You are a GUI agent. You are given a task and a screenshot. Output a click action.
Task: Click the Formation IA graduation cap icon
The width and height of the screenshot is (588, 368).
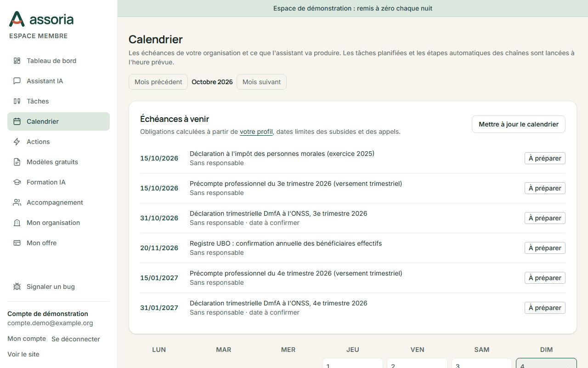tap(17, 182)
